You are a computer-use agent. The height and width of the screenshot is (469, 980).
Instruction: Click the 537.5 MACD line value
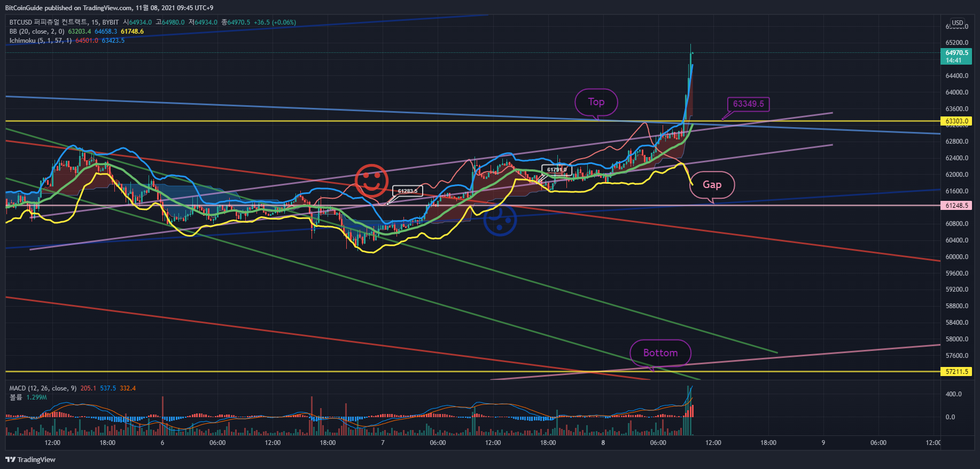click(108, 388)
